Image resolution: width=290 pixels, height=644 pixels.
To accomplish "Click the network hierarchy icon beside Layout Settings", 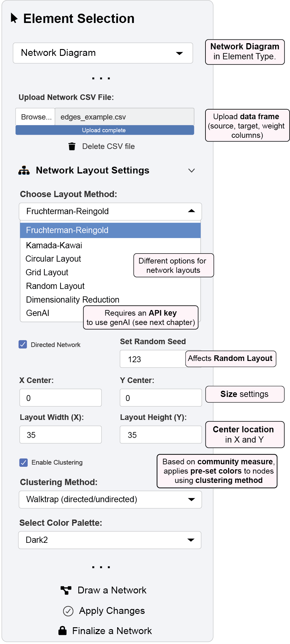I will point(24,170).
